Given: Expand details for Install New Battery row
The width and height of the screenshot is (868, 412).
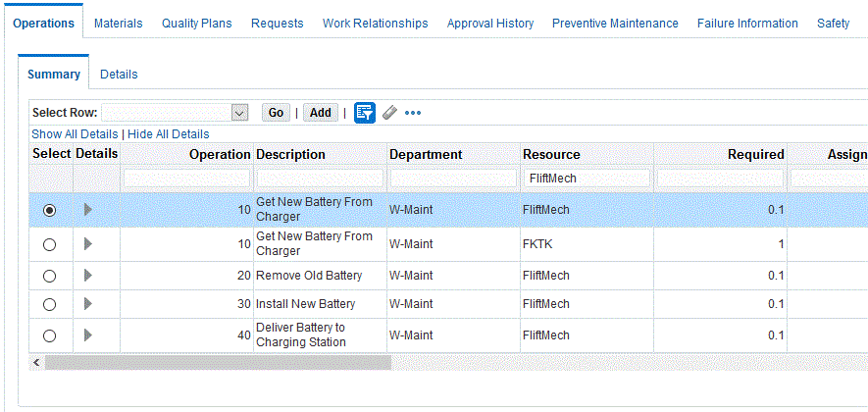Looking at the screenshot, I should pyautogui.click(x=89, y=304).
